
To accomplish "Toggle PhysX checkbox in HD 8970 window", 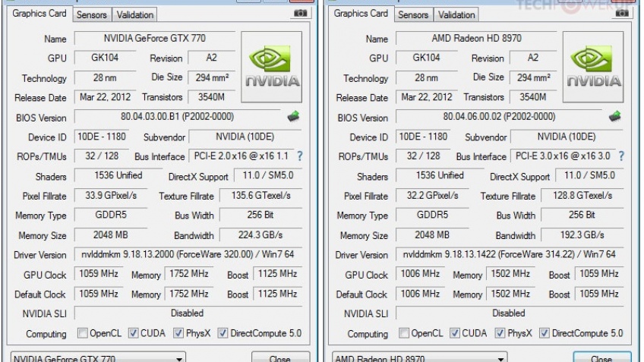I will click(x=500, y=333).
